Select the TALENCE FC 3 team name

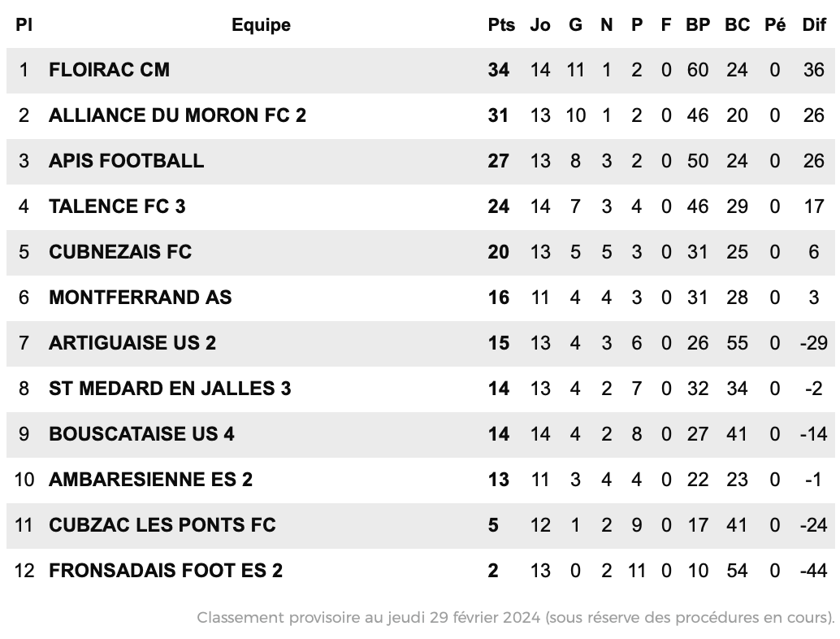coord(117,206)
